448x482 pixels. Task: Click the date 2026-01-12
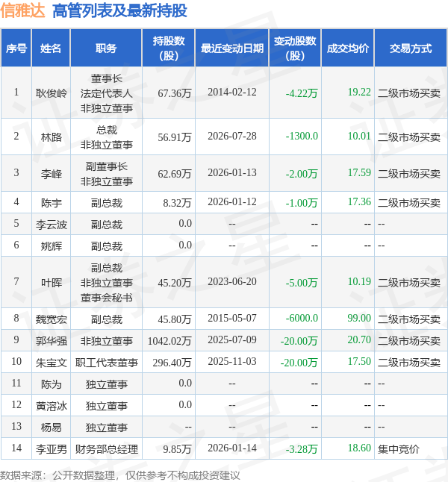click(x=232, y=201)
